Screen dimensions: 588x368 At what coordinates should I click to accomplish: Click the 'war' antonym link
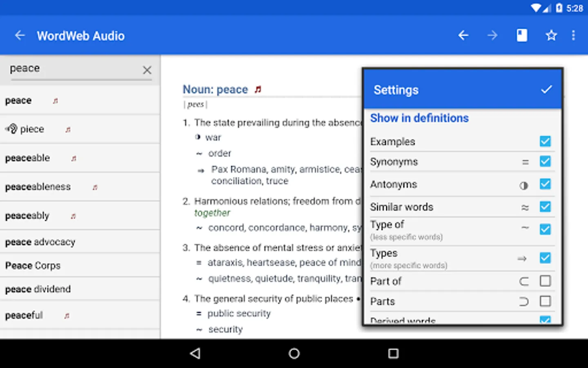(x=213, y=137)
